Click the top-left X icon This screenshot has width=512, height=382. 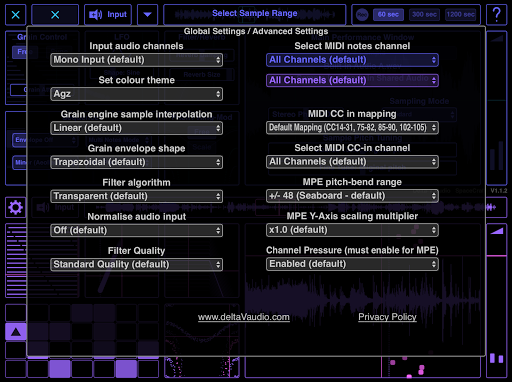point(15,15)
